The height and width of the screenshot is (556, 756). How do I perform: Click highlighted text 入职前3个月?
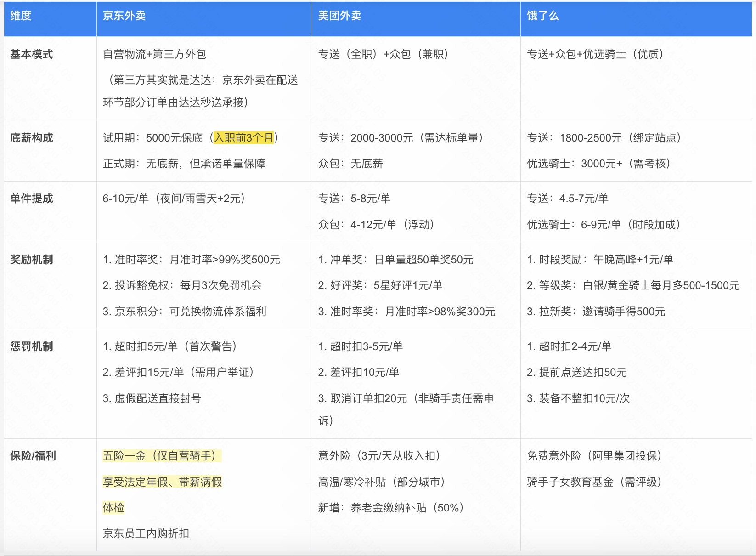click(x=243, y=138)
